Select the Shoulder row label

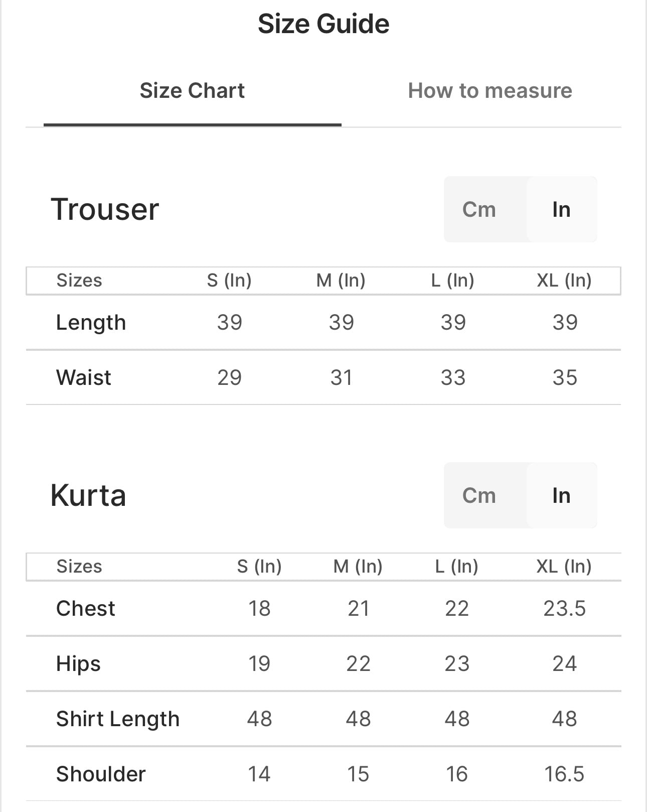point(101,774)
